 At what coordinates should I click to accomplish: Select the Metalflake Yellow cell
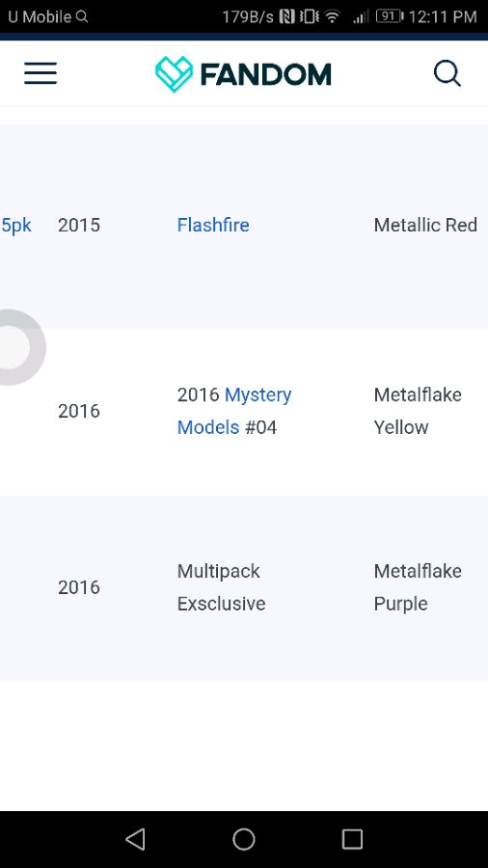coord(418,411)
